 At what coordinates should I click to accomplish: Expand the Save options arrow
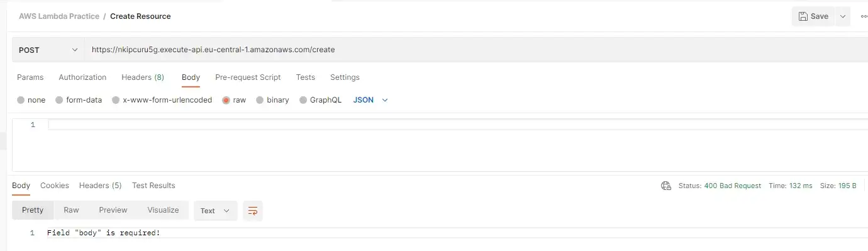tap(843, 16)
